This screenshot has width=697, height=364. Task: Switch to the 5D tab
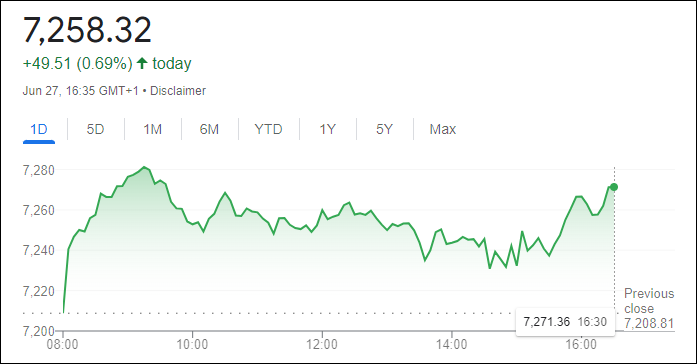[95, 129]
